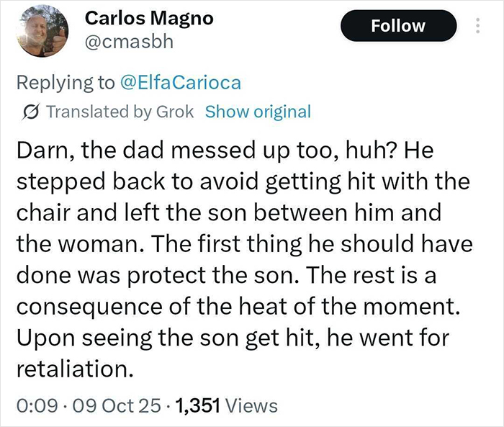Viewport: 504px width, 427px height.
Task: Click the "Translated by Grok" label
Action: [x=121, y=112]
